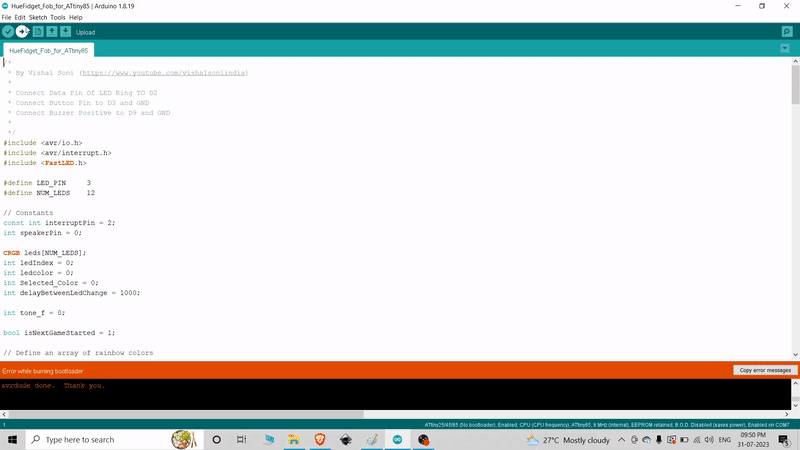Open the Sketch menu
The image size is (800, 450).
point(38,18)
